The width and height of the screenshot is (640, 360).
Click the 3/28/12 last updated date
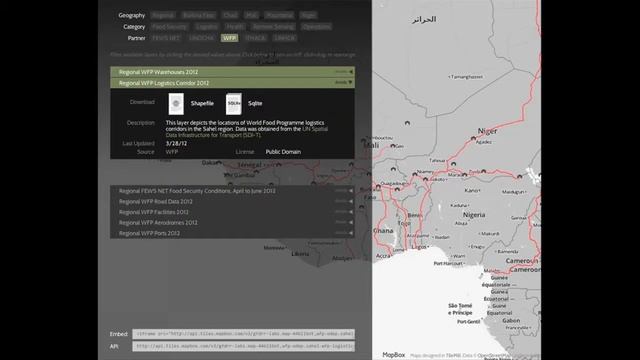(x=176, y=144)
